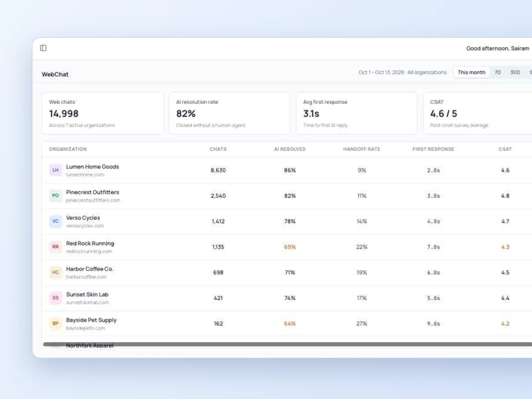The height and width of the screenshot is (399, 532).
Task: Click the sunsetskinlab.com domain text
Action: click(87, 302)
